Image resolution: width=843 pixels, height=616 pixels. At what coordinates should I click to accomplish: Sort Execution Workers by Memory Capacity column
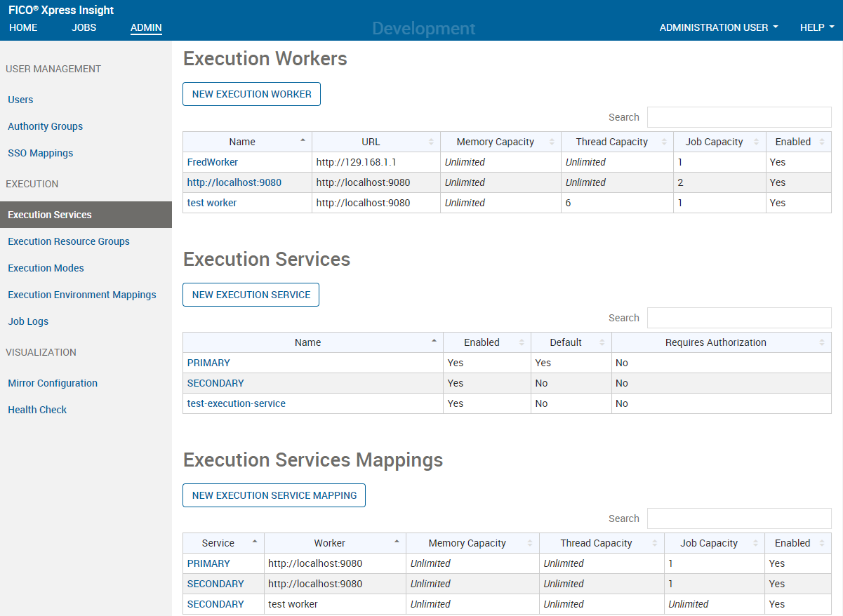click(x=495, y=142)
